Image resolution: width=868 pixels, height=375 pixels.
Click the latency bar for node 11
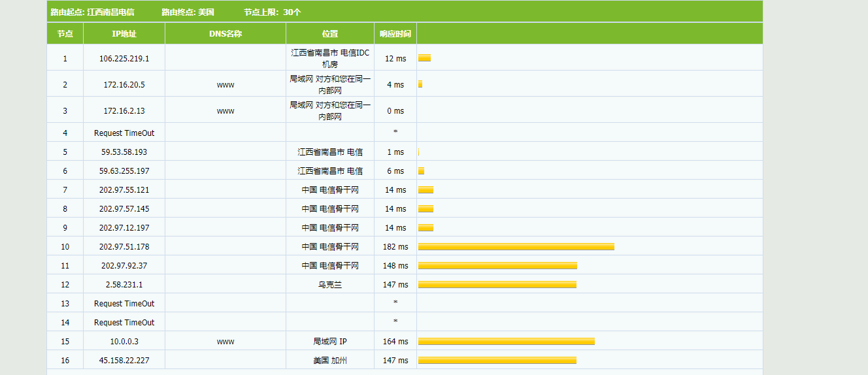497,265
